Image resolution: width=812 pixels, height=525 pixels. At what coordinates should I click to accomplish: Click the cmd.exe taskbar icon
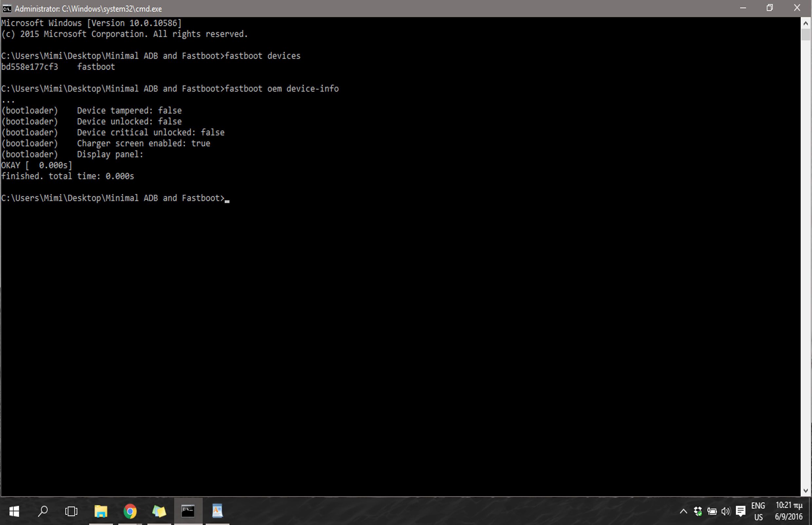point(188,511)
